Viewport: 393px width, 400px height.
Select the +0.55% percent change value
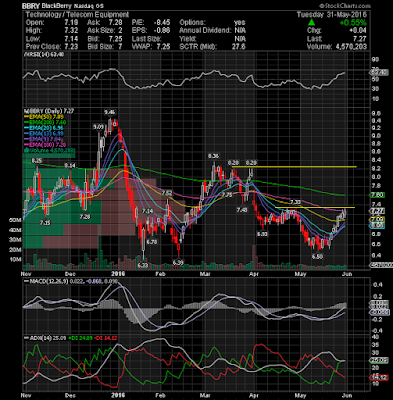[353, 23]
